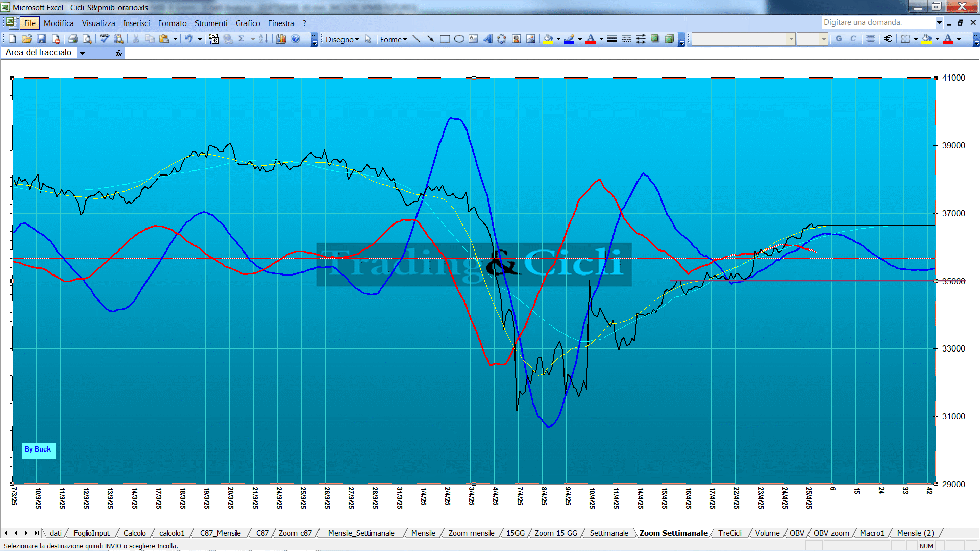Click the By Buck label box on the chart

(38, 450)
